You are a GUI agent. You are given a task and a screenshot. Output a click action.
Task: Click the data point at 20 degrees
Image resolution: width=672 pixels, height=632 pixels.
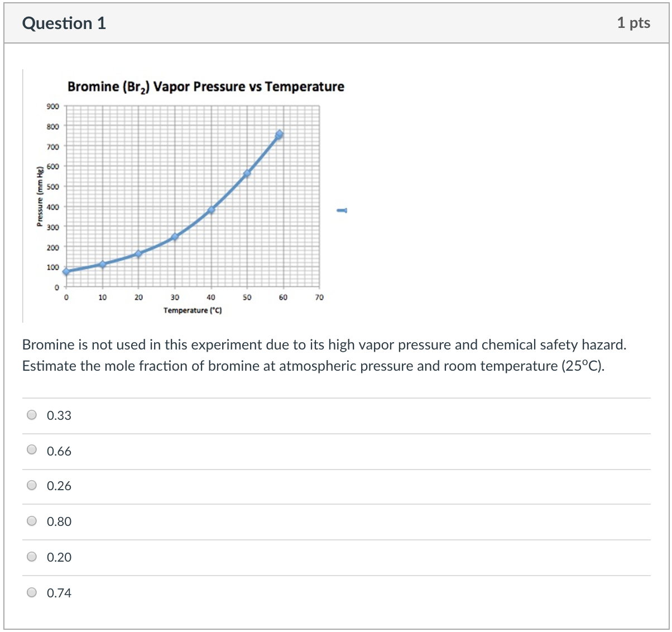pos(139,253)
